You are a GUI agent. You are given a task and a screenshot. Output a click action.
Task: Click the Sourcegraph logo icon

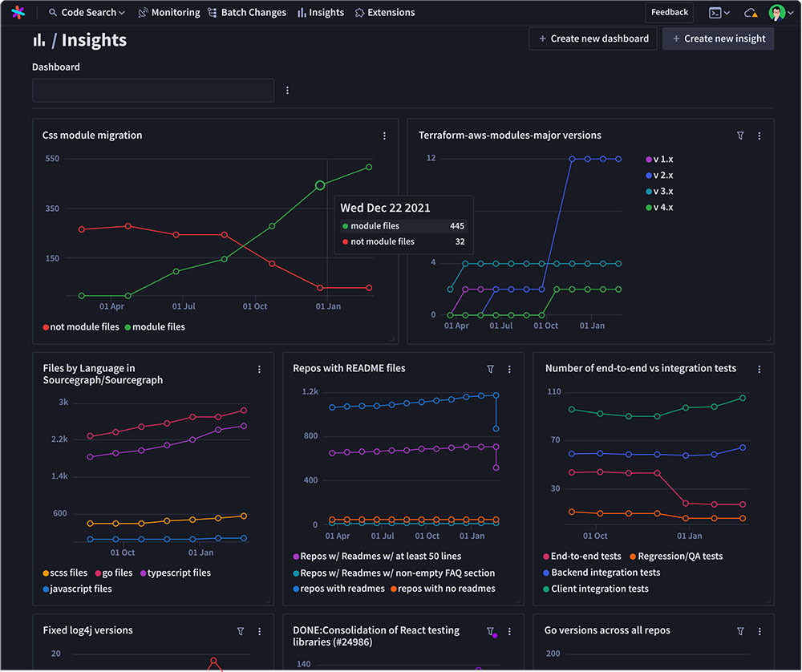18,12
